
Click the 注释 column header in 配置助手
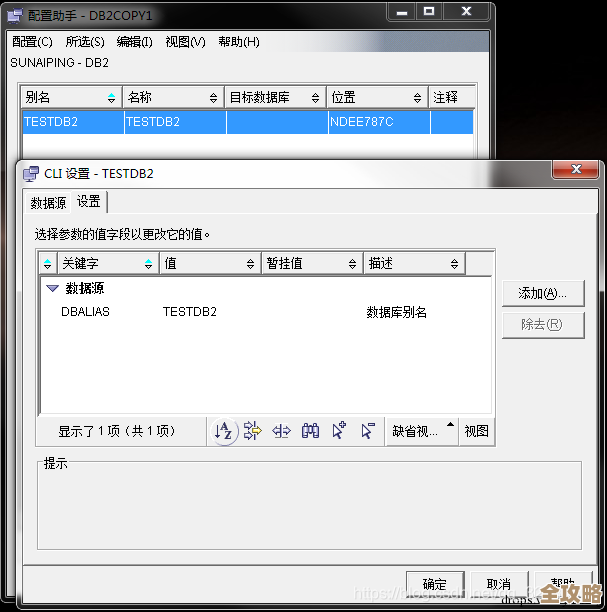point(452,97)
